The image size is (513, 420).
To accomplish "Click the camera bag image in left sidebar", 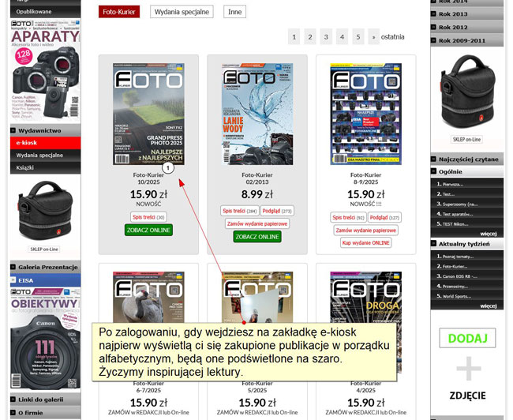I will pos(44,210).
